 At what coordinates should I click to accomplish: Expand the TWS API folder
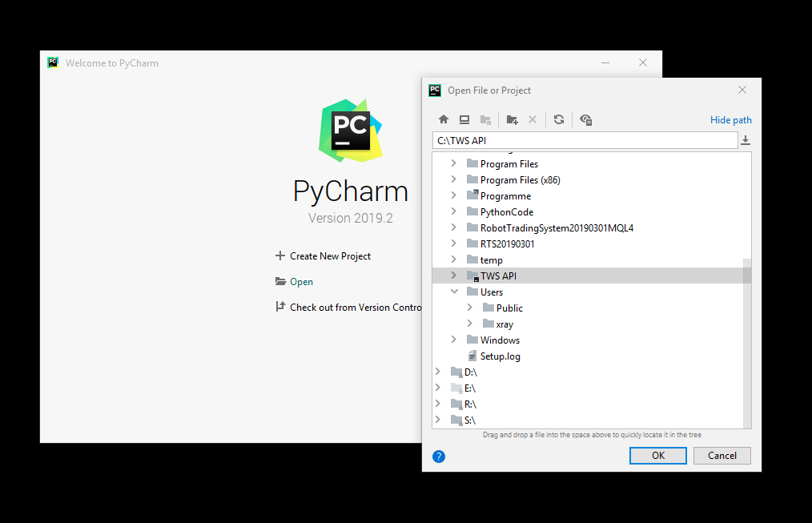pos(453,276)
